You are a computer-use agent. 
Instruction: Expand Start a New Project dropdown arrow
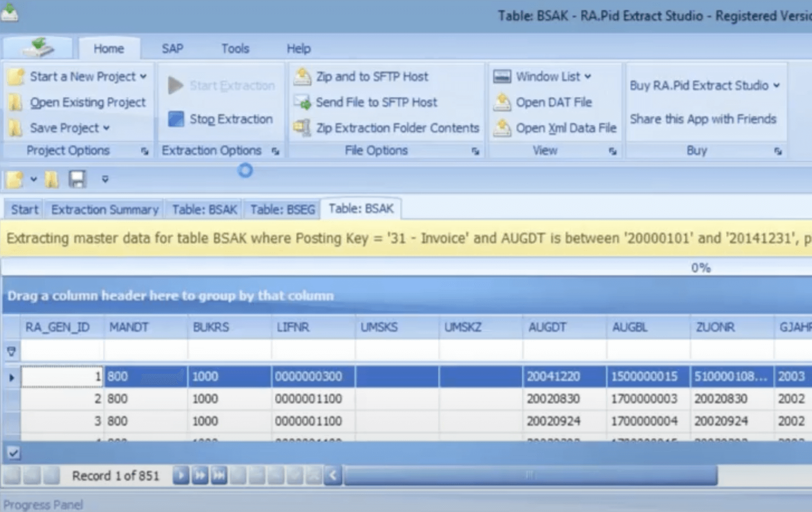pyautogui.click(x=143, y=77)
